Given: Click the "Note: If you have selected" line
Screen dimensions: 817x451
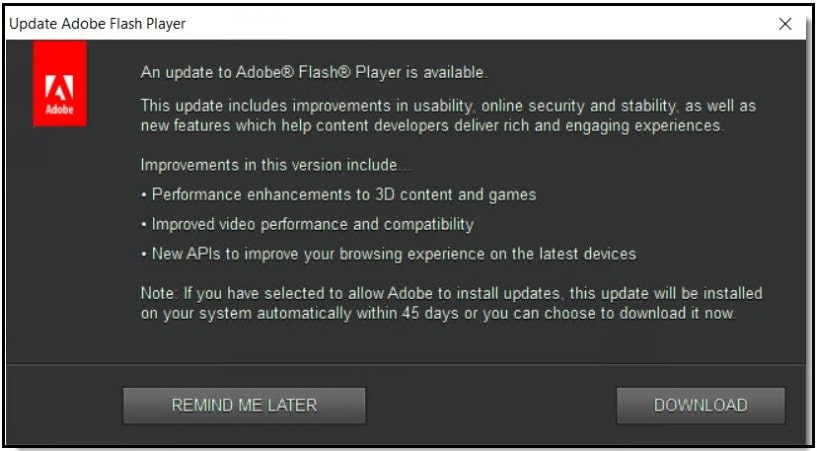Looking at the screenshot, I should click(452, 293).
